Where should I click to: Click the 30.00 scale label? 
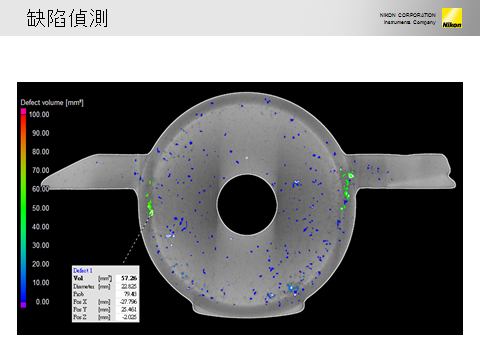[x=41, y=245]
